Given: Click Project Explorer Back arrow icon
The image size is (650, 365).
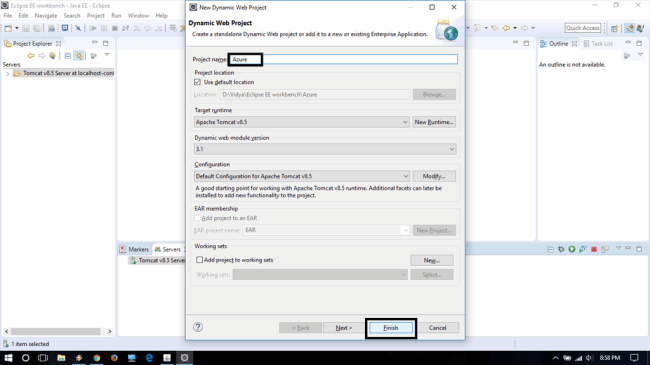Looking at the screenshot, I should pyautogui.click(x=31, y=56).
